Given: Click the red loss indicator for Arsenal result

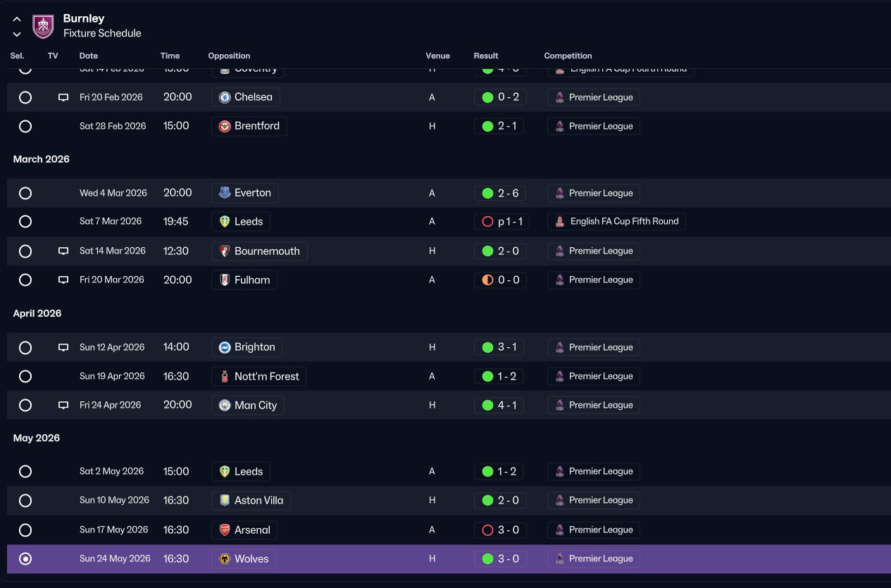Looking at the screenshot, I should [487, 530].
